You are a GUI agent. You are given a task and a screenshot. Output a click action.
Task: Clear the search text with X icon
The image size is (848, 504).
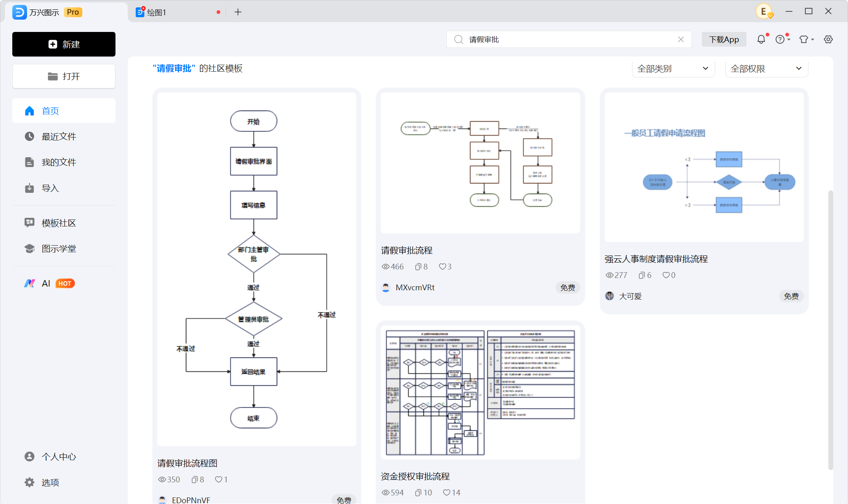click(681, 39)
